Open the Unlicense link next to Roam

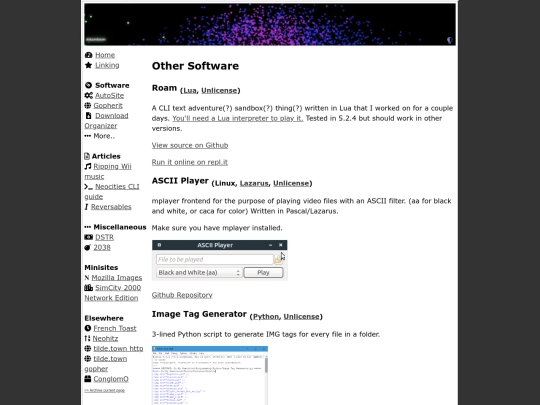pos(219,91)
